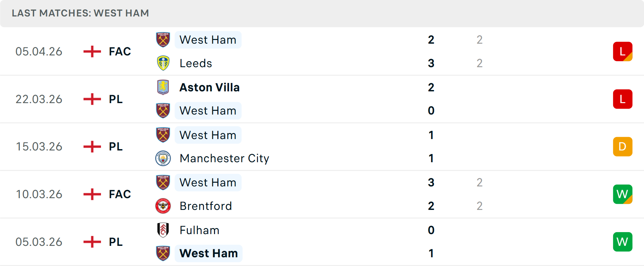
Task: Open the FAC competition tab
Action: [119, 51]
